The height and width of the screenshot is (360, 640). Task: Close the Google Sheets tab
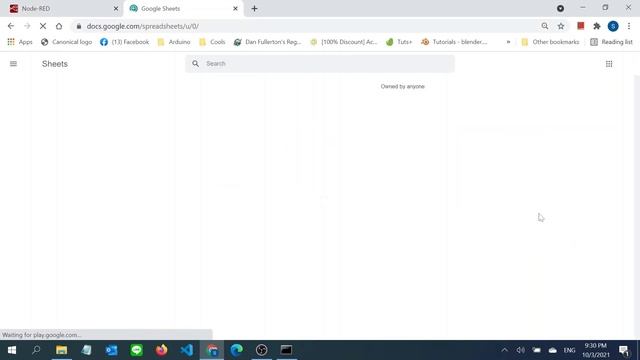[x=235, y=8]
